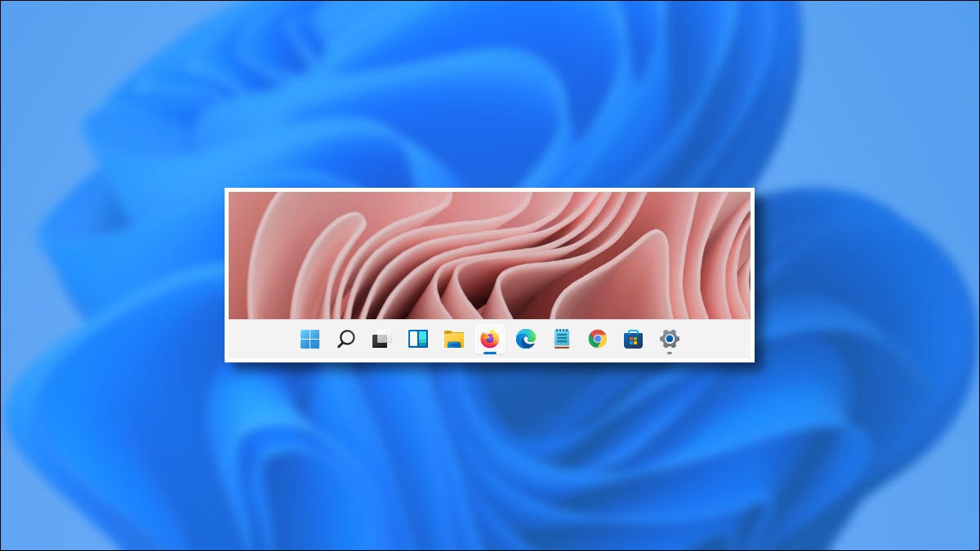Switch to the Firefox browser window
Screen dimensions: 980x551
tap(490, 338)
